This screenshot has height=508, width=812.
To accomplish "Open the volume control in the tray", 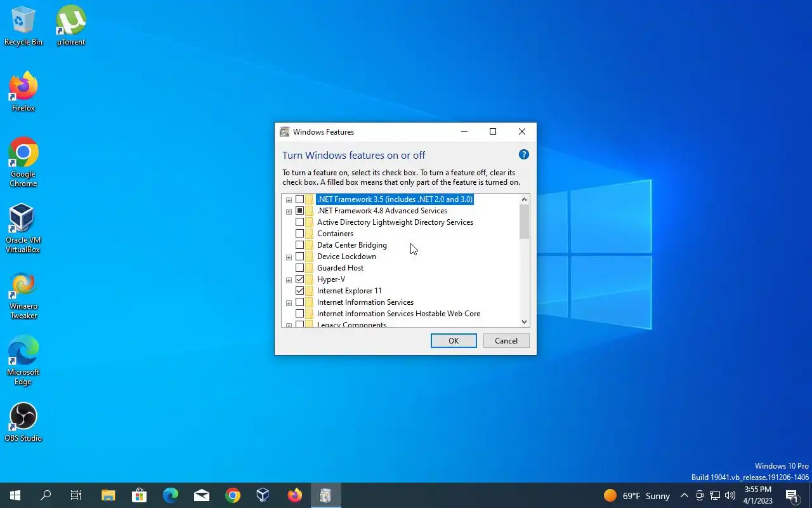I will click(x=730, y=495).
